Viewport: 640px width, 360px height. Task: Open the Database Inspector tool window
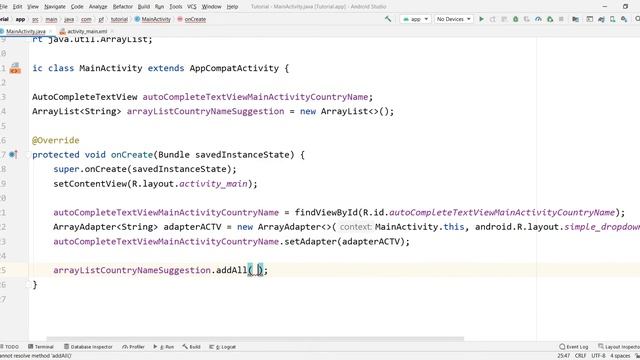88,347
